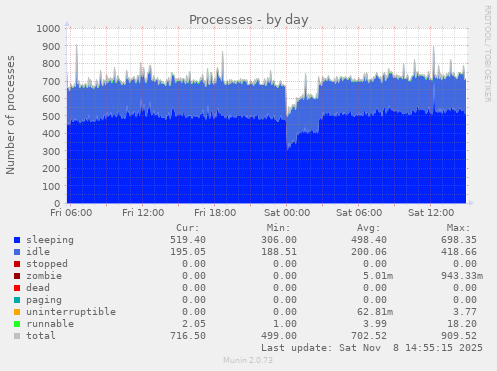The height and width of the screenshot is (371, 497).
Task: Click the 'zombie' legend label
Action: 44,276
